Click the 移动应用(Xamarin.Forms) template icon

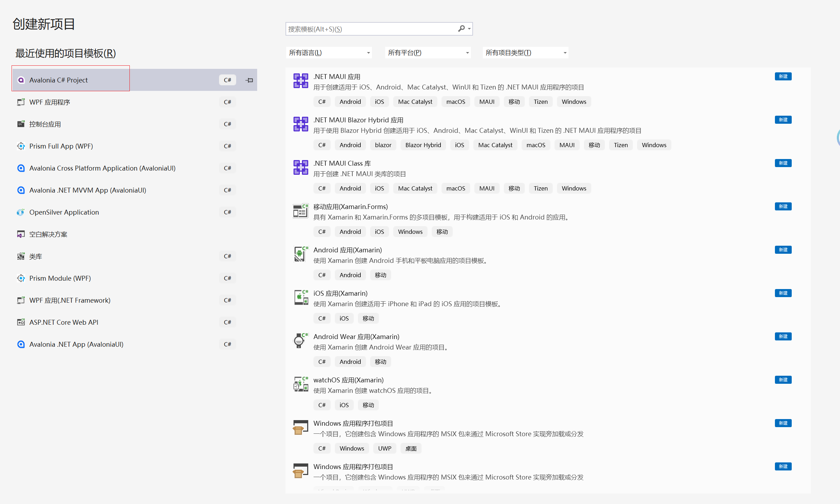click(301, 211)
